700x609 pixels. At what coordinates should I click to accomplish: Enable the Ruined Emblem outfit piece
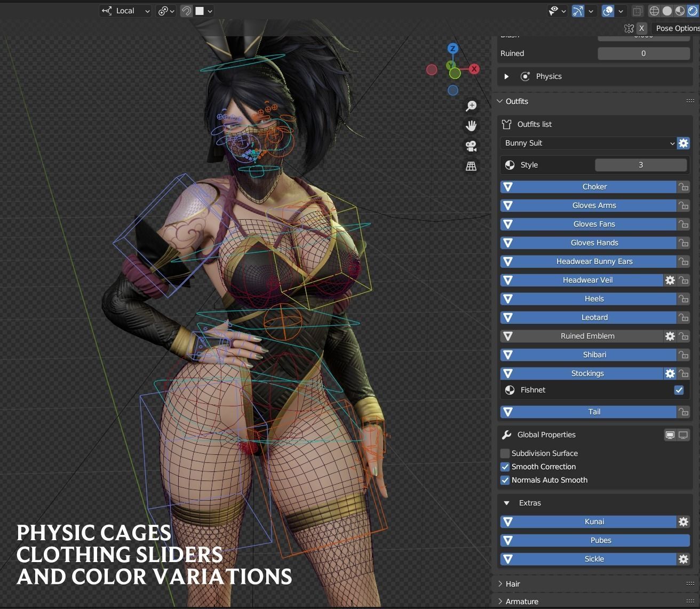(x=582, y=336)
